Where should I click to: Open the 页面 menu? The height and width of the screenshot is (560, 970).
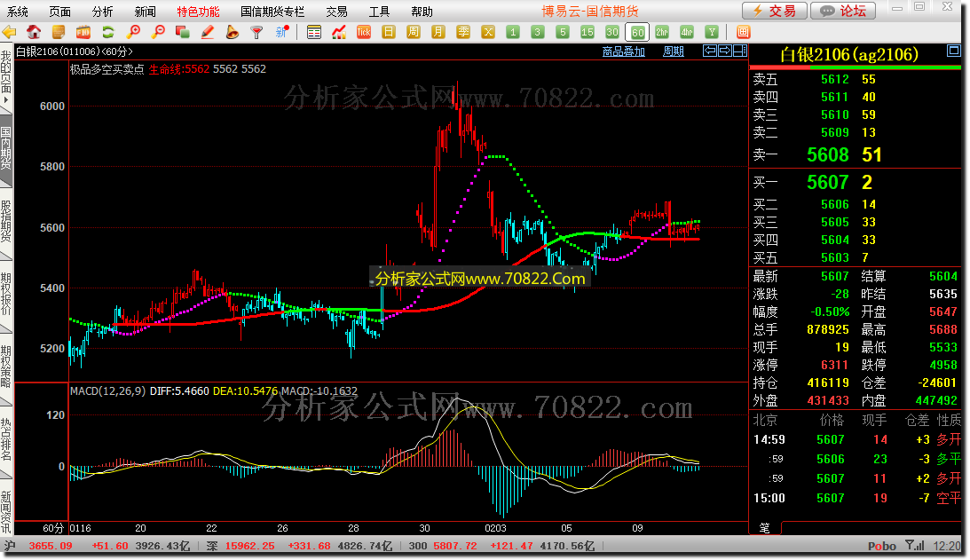tap(60, 12)
